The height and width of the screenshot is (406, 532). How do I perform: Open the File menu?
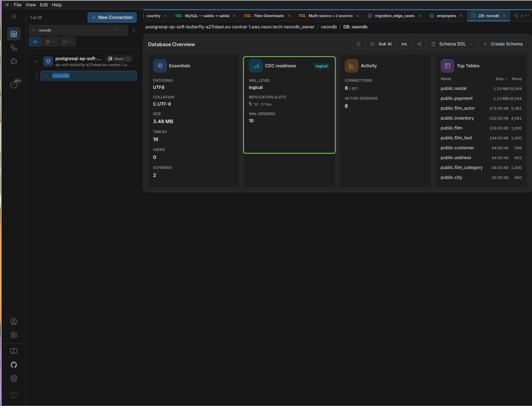point(18,5)
